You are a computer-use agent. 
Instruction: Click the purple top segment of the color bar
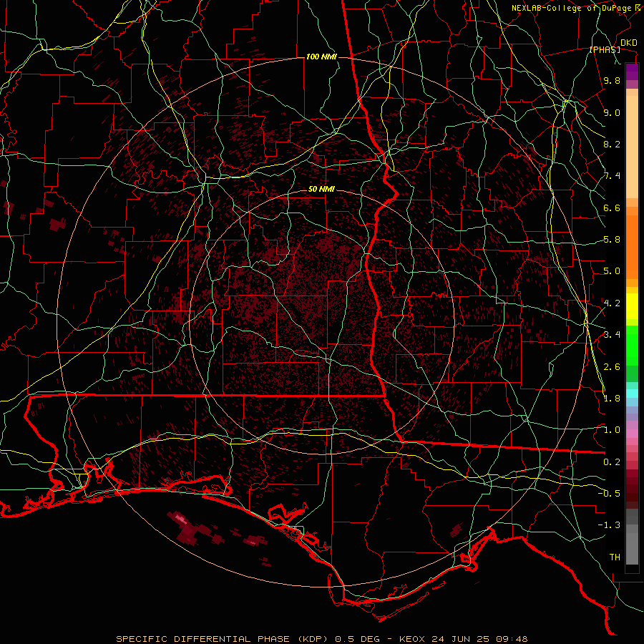[x=632, y=72]
